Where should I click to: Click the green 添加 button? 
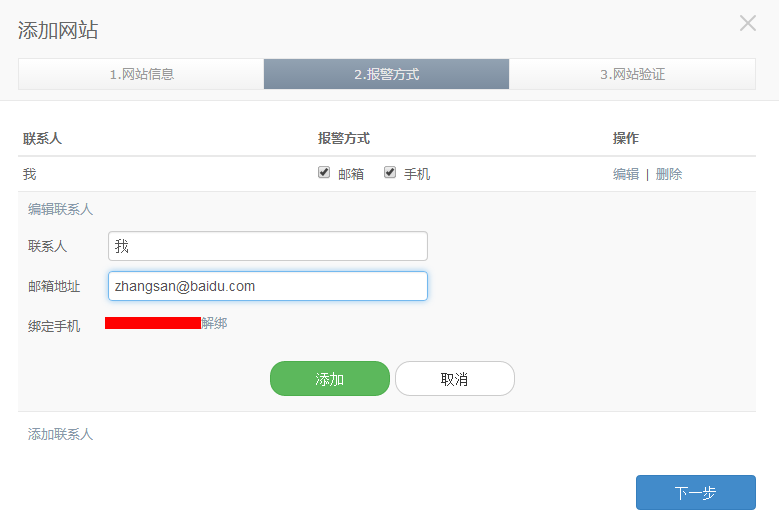tap(330, 378)
